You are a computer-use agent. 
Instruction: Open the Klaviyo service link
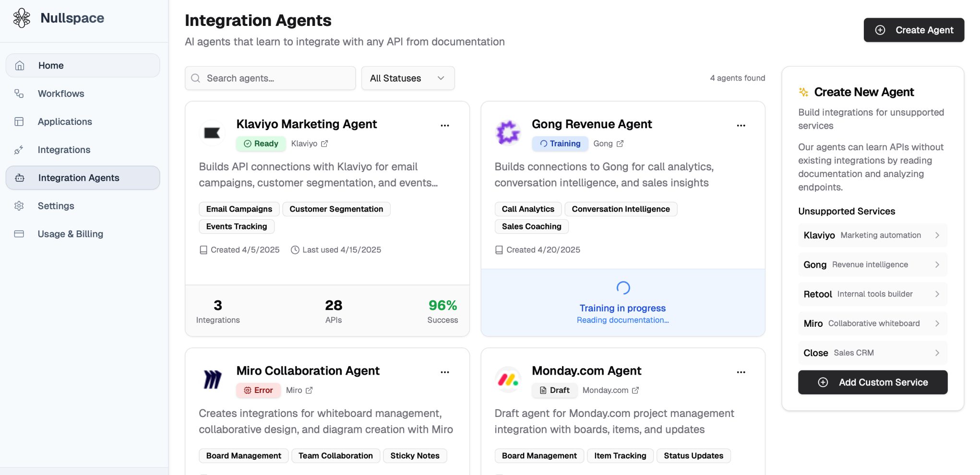310,143
